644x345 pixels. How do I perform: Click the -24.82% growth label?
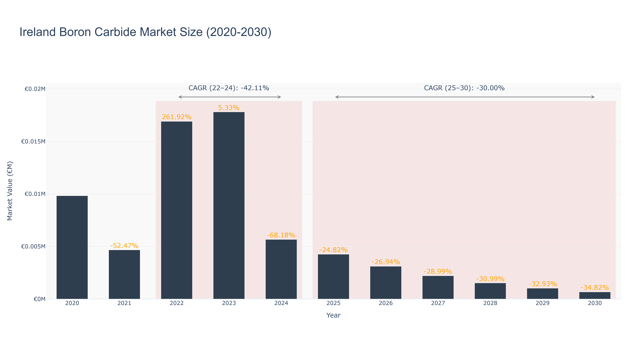333,250
